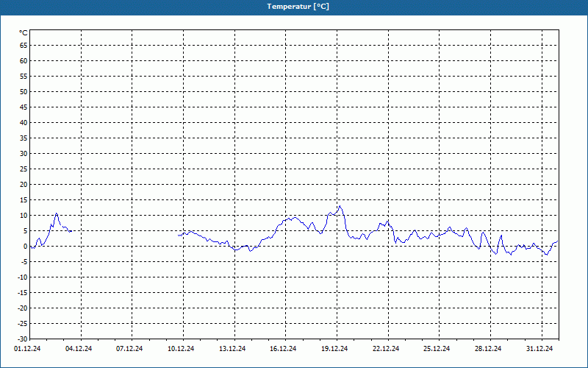Click the -30 y-axis label
The height and width of the screenshot is (368, 588).
23,339
